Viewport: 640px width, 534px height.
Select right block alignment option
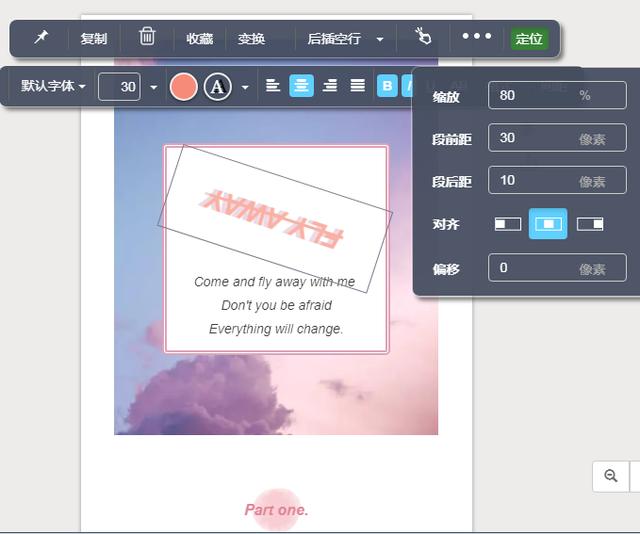click(590, 224)
